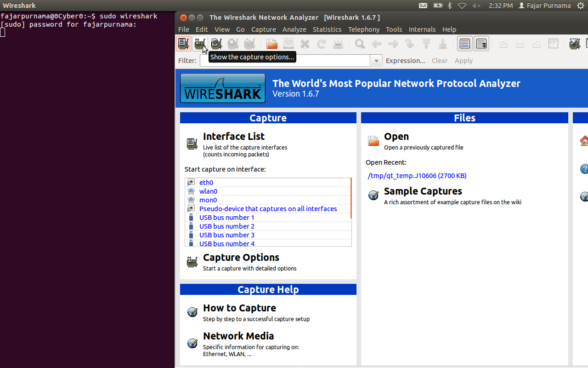Click the close capture file X icon
Viewport: 588px width, 368px height.
click(x=305, y=44)
